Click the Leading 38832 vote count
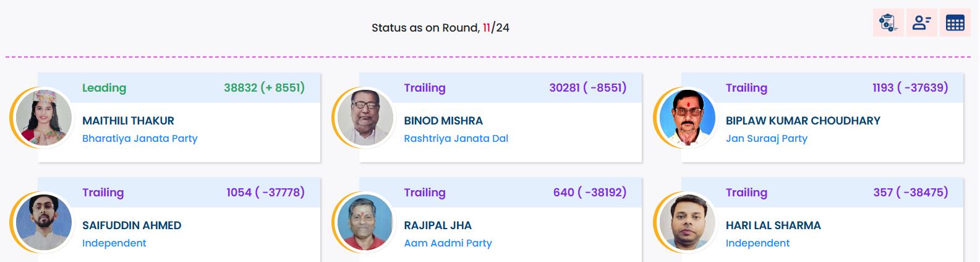This screenshot has height=262, width=980. point(264,88)
